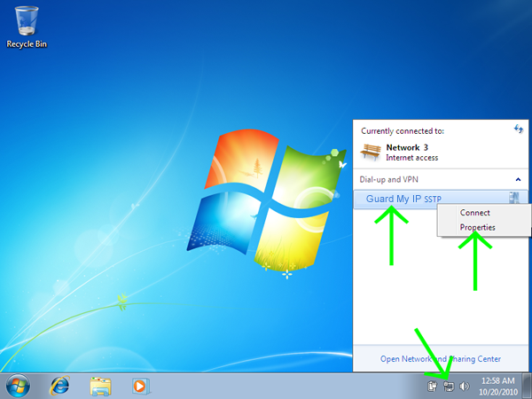Viewport: 532px width, 399px height.
Task: Open Windows Explorer folder on taskbar
Action: [100, 386]
